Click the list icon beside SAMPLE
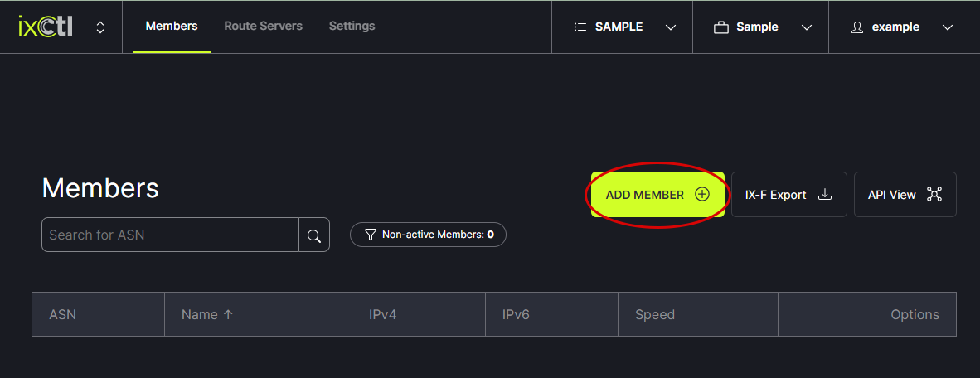Viewport: 980px width, 378px height. click(x=580, y=27)
